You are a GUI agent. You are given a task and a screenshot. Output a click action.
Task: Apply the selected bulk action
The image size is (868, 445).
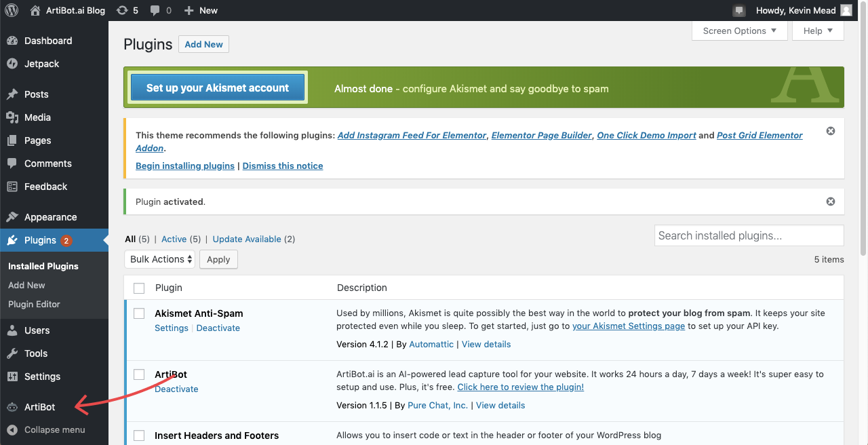tap(218, 259)
